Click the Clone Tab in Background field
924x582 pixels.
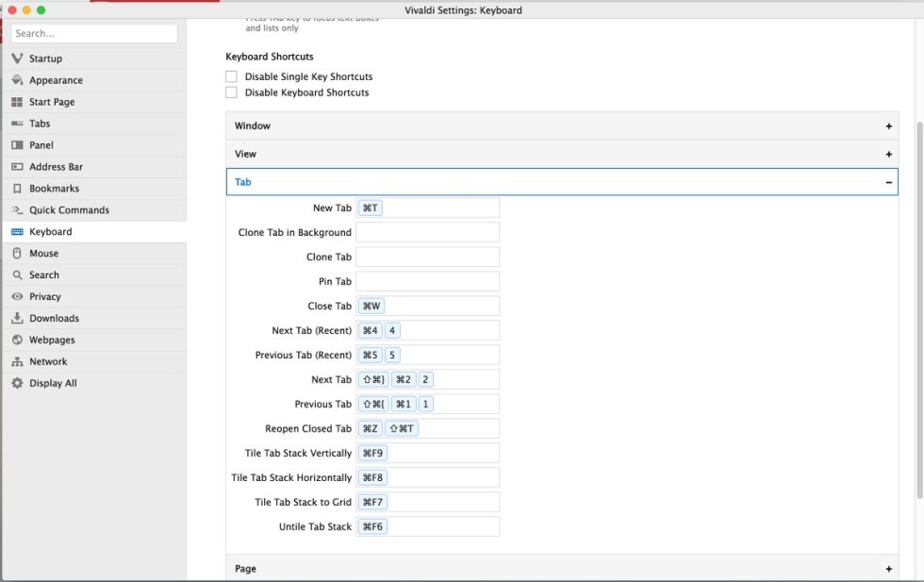click(x=428, y=232)
